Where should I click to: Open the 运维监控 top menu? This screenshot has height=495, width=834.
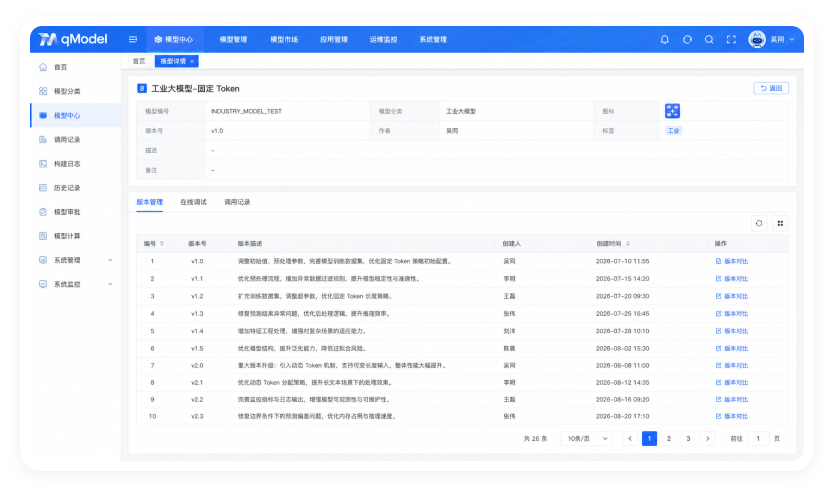383,39
